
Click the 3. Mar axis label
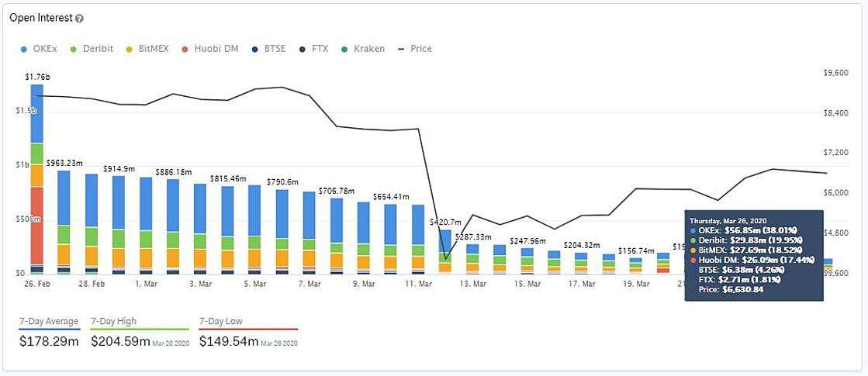point(200,284)
